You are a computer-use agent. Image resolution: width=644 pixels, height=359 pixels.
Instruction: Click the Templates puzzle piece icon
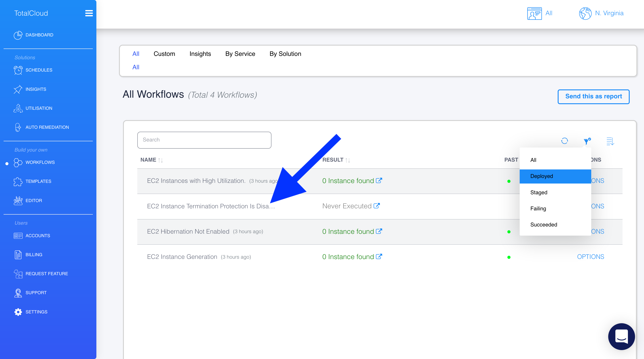[18, 182]
